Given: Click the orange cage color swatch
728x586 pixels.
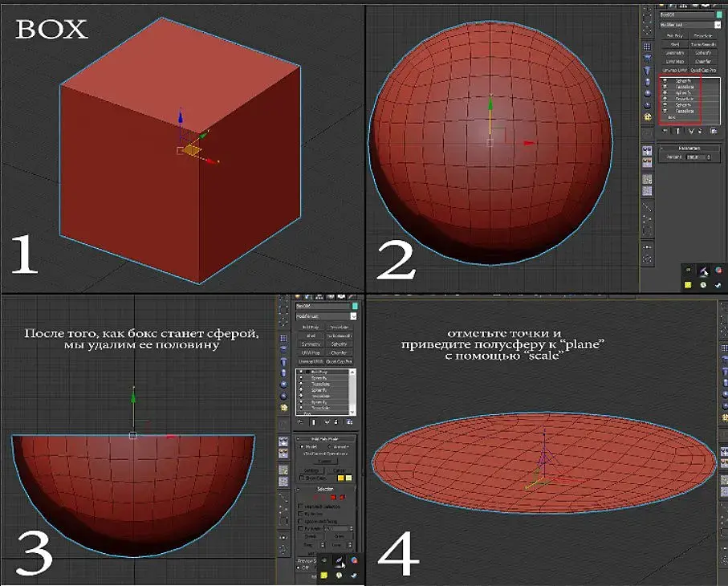Looking at the screenshot, I should [341, 478].
